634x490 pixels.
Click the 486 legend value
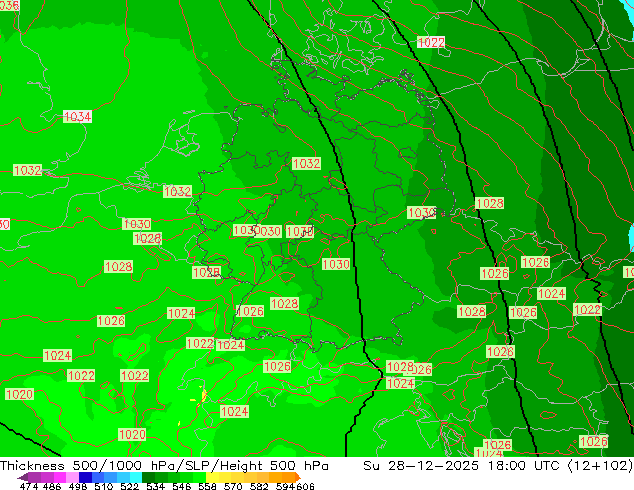click(x=52, y=486)
